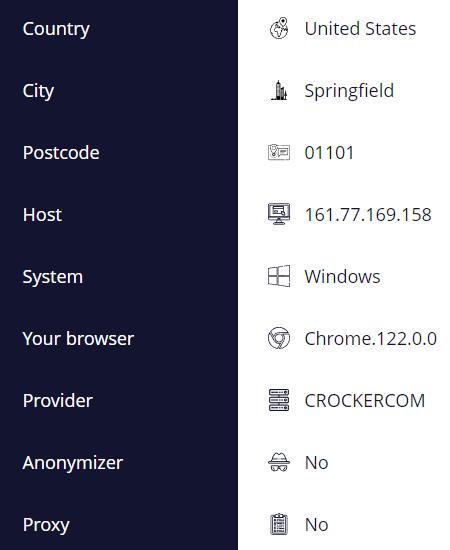Select the United States country value
The width and height of the screenshot is (450, 550).
pyautogui.click(x=360, y=29)
